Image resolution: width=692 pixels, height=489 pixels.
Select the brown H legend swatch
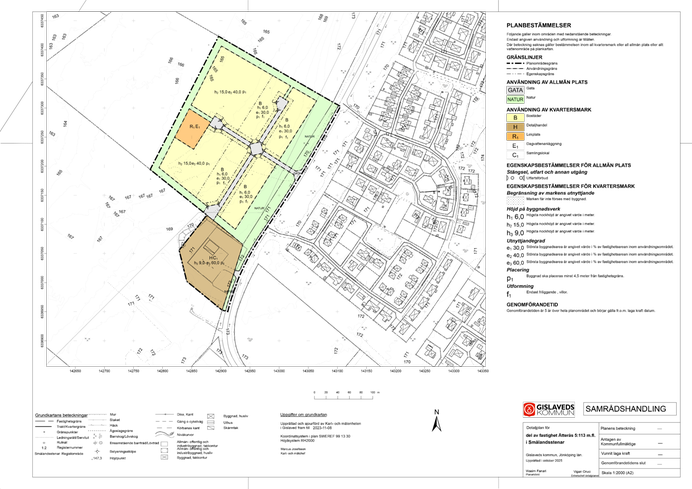[515, 127]
